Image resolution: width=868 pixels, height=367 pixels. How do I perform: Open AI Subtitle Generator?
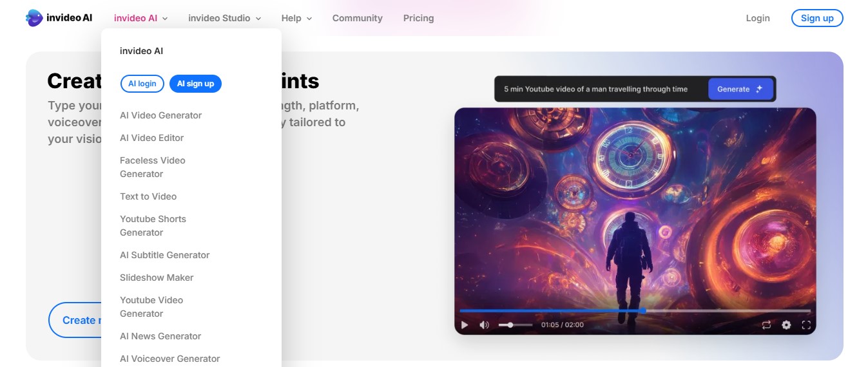click(165, 255)
